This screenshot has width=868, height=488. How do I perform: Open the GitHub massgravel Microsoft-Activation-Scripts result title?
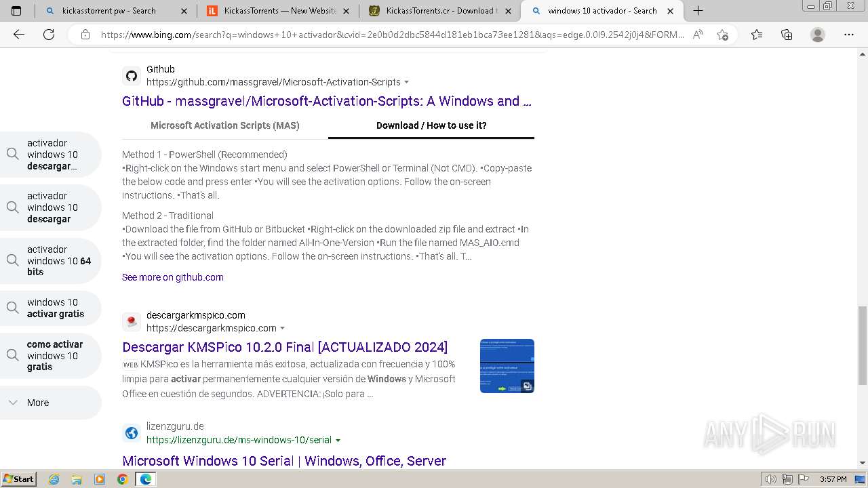pos(326,101)
